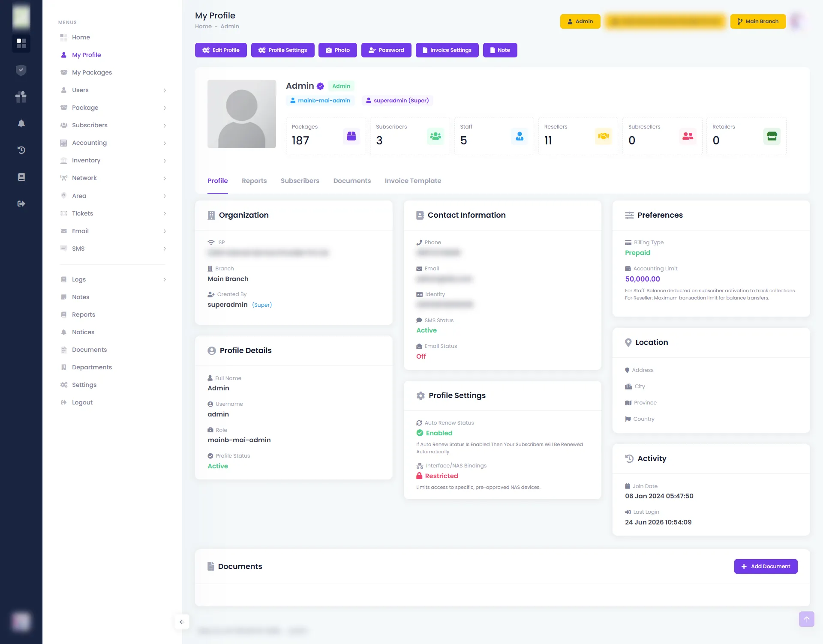Switch to the Invoice Template tab
Viewport: 823px width, 644px height.
point(413,181)
